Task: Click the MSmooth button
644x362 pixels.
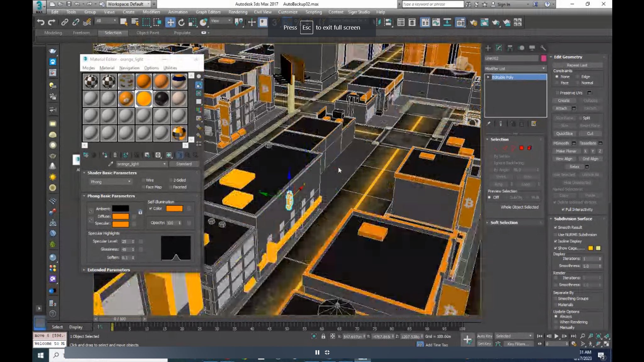Action: (561, 143)
